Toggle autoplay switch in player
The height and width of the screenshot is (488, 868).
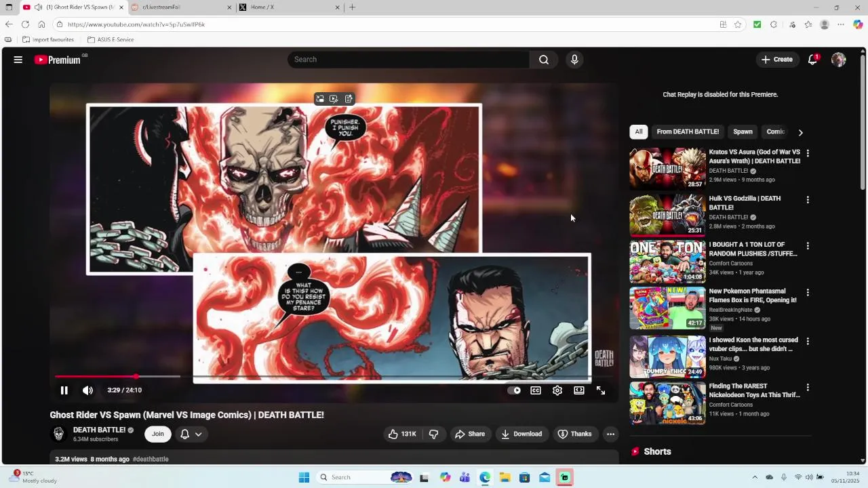514,390
